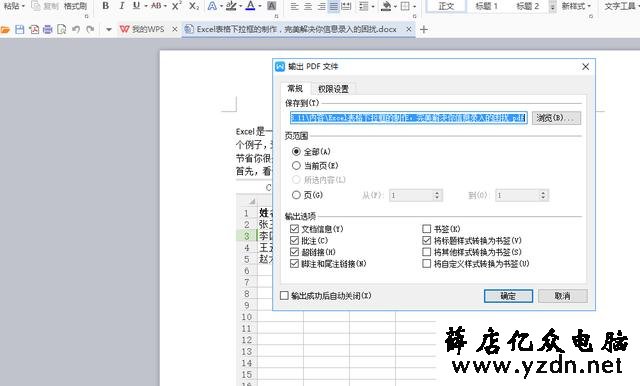This screenshot has height=386, width=640.
Task: Apply distributed alignment
Action: 346,6
